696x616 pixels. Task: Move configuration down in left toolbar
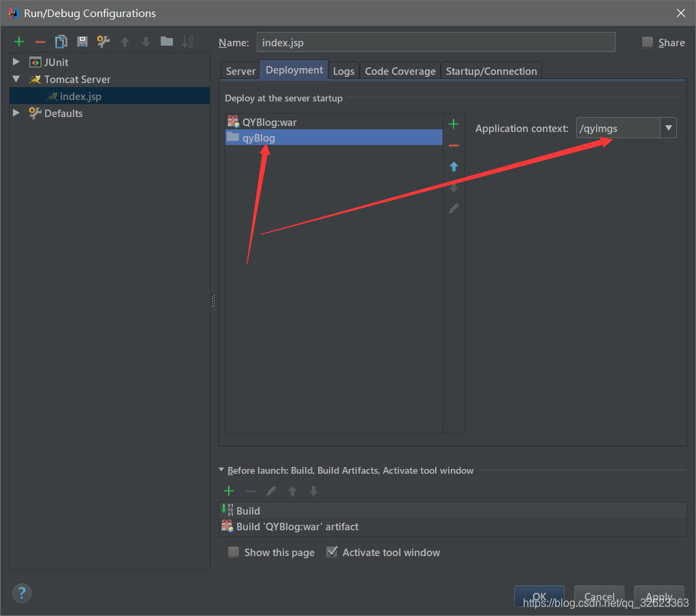coord(146,42)
